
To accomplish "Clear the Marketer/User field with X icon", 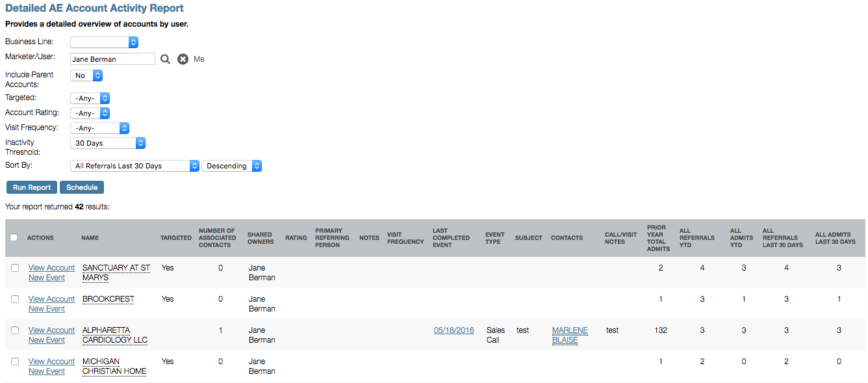I will tap(183, 59).
